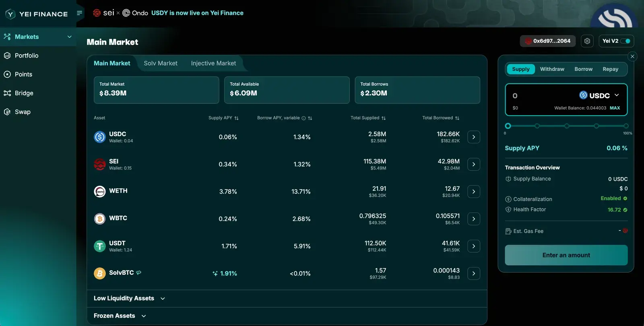Expand Low Liquidity Assets section
The image size is (644, 326).
[130, 299]
